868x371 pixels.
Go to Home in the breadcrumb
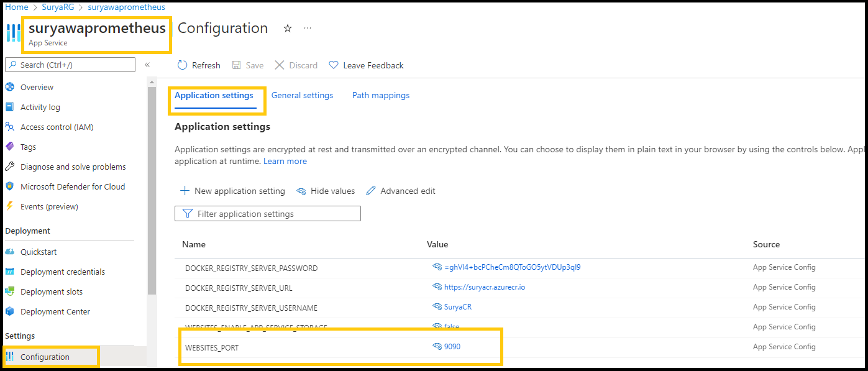click(x=17, y=7)
